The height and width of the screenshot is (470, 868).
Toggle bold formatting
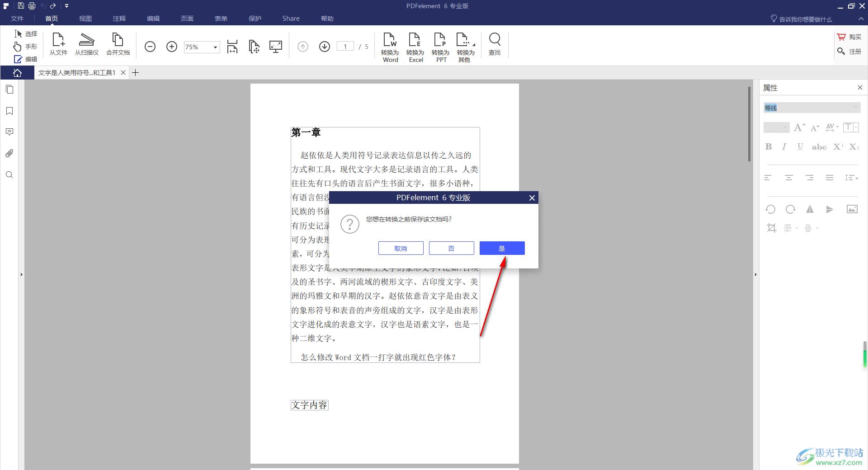(x=769, y=146)
